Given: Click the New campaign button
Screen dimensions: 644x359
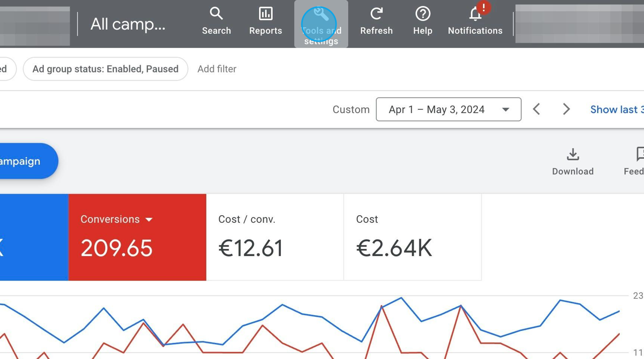Looking at the screenshot, I should click(20, 161).
